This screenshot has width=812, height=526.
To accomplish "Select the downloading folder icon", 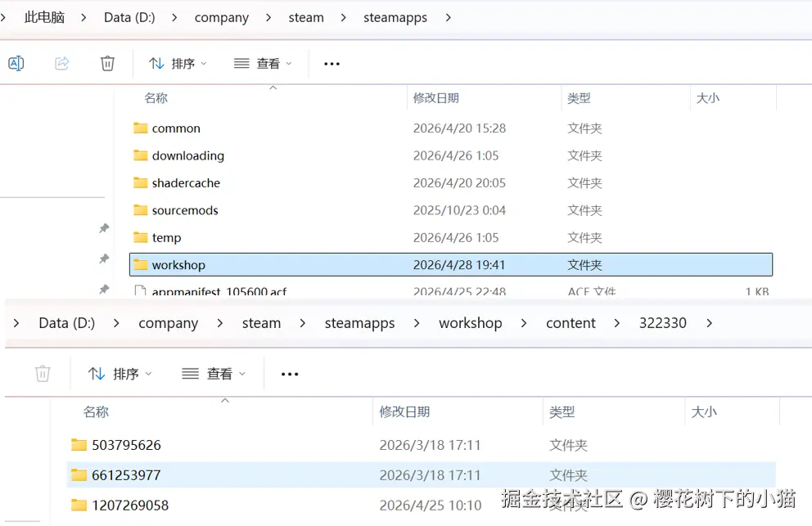I will [x=140, y=155].
